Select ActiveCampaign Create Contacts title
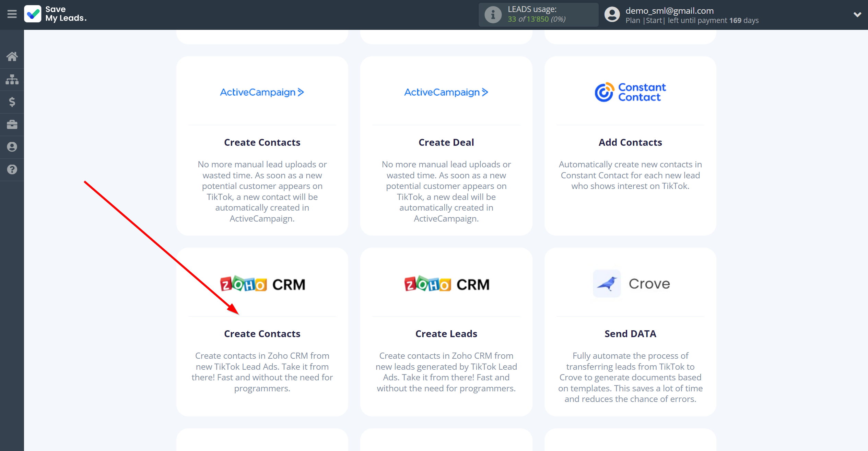This screenshot has height=451, width=868. [262, 142]
